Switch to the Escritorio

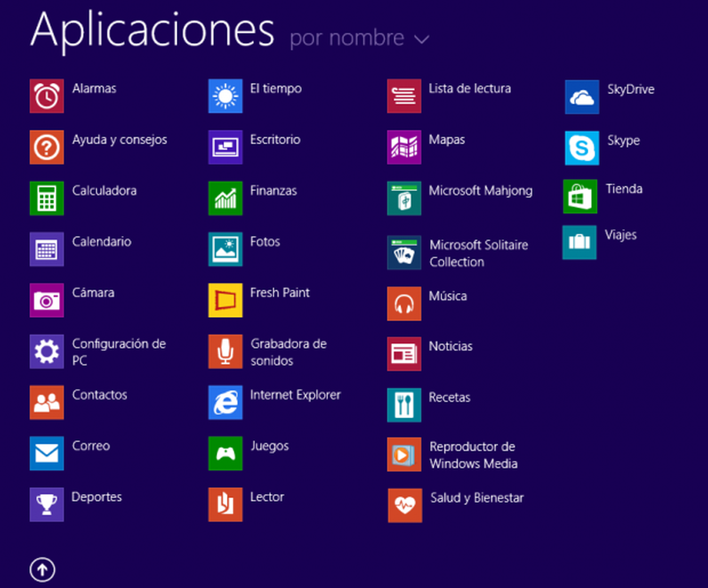225,147
